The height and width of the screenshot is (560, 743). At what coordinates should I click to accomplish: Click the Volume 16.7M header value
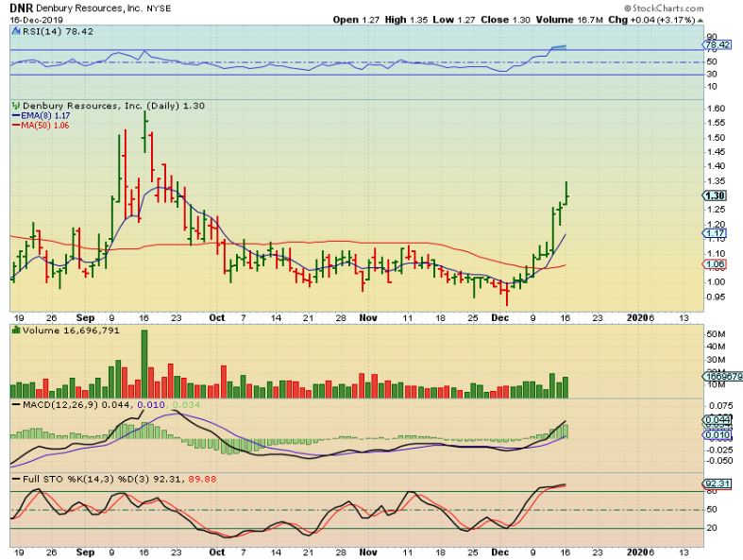click(x=569, y=20)
